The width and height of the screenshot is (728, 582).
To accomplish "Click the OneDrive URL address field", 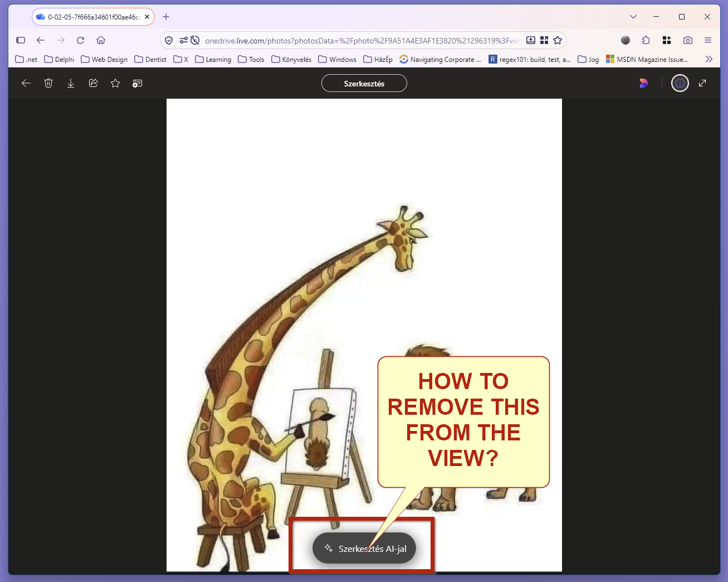I will (x=361, y=40).
